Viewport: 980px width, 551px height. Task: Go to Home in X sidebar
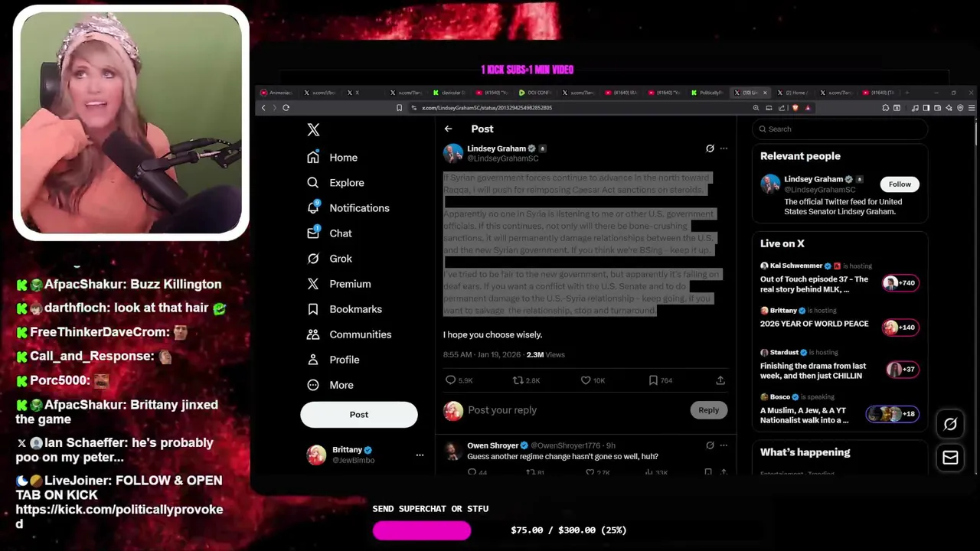pos(332,158)
